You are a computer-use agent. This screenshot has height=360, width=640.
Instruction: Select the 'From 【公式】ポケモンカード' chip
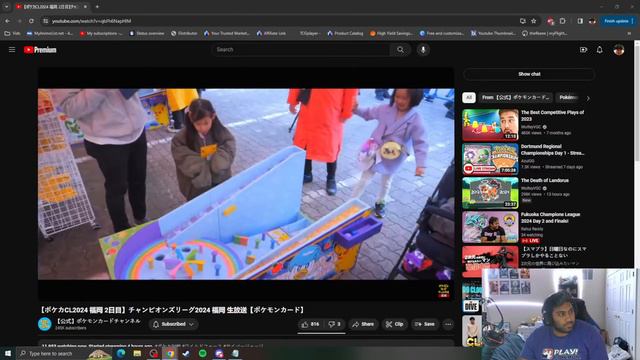(x=515, y=98)
